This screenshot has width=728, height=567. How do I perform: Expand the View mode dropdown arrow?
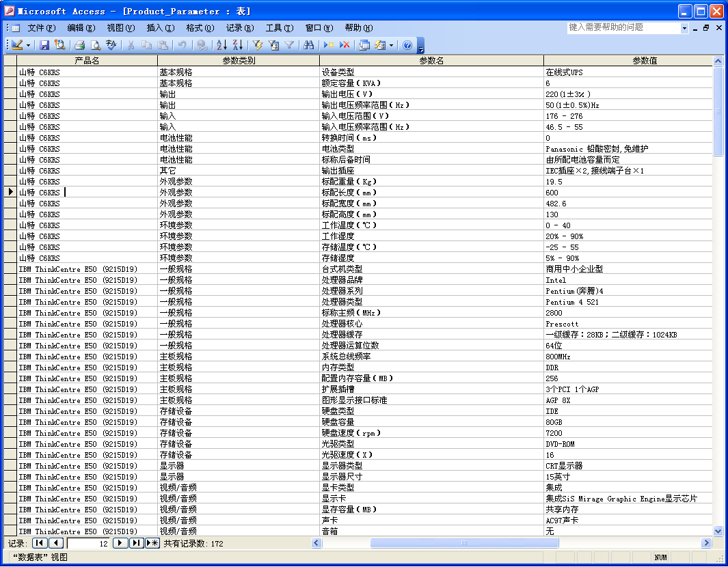27,45
